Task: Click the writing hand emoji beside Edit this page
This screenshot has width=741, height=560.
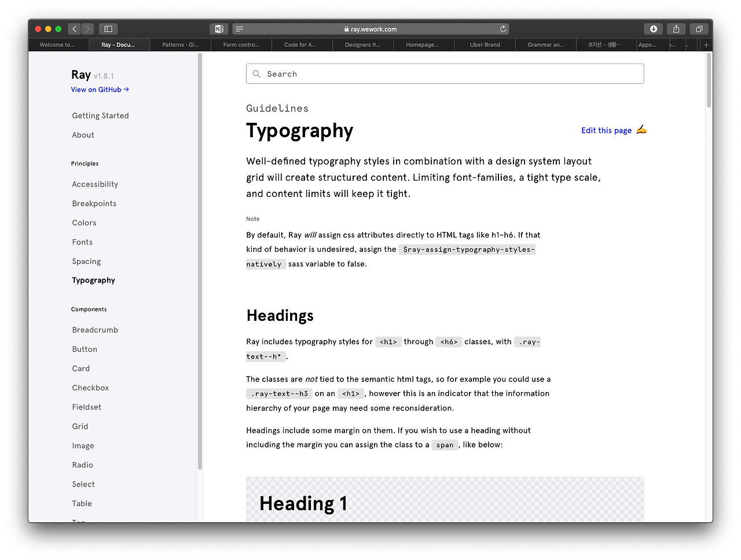Action: (641, 130)
